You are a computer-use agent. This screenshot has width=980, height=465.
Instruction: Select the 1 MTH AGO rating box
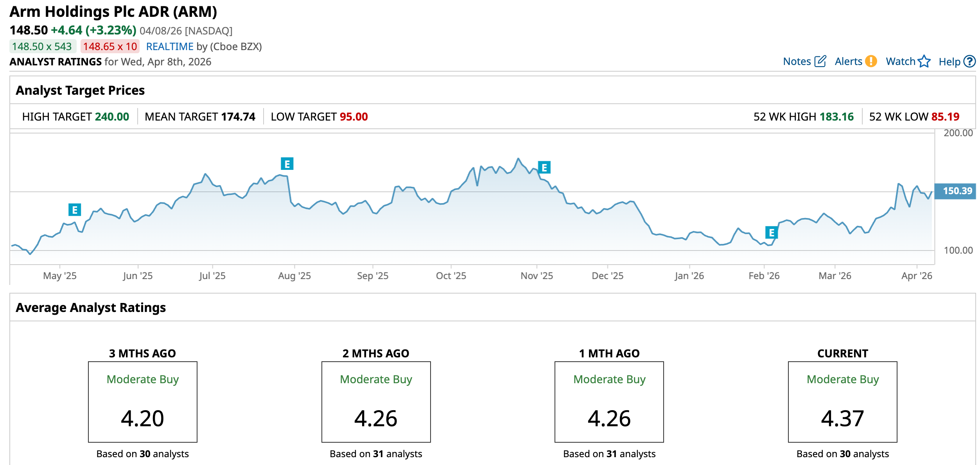pos(609,402)
